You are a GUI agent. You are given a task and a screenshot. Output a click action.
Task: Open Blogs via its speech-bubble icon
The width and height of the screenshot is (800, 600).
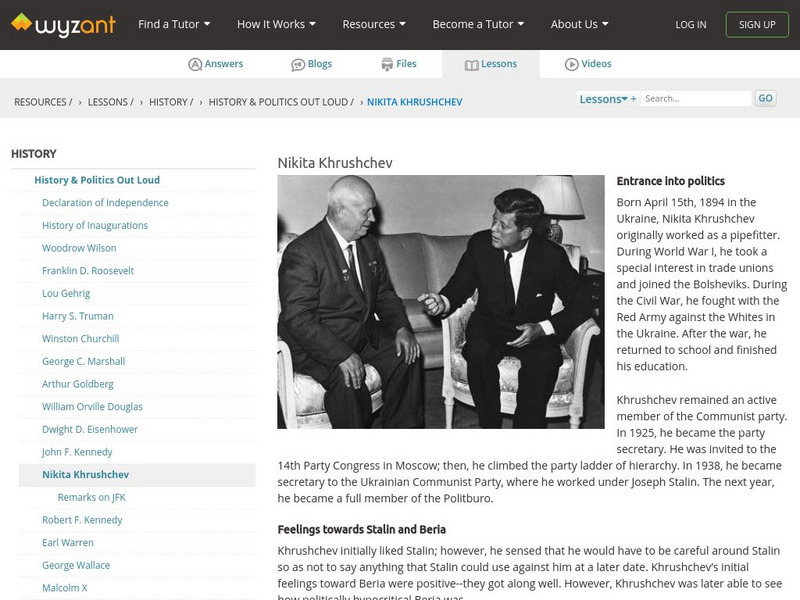(295, 62)
